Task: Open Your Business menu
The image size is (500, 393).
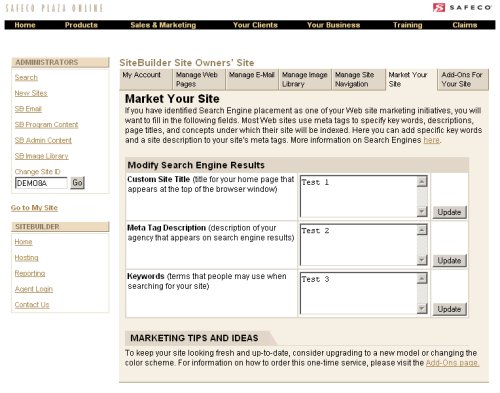Action: pos(333,25)
